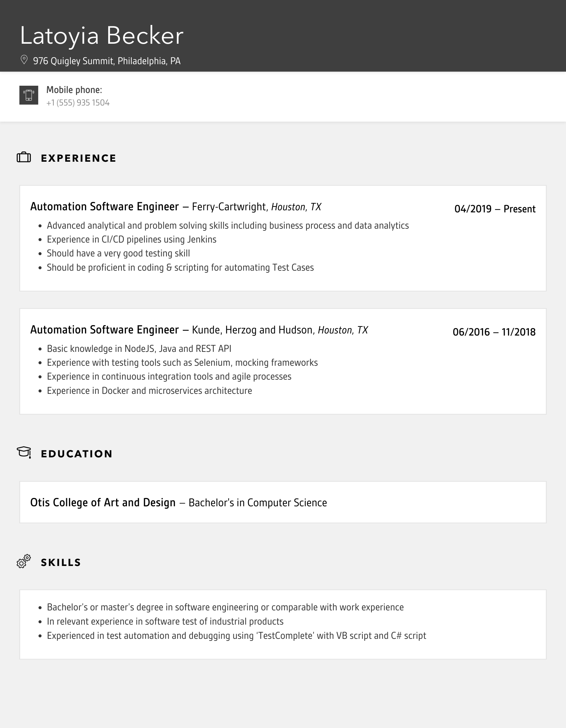This screenshot has height=728, width=566.
Task: Click the location pin icon beside the address
Action: pyautogui.click(x=24, y=60)
